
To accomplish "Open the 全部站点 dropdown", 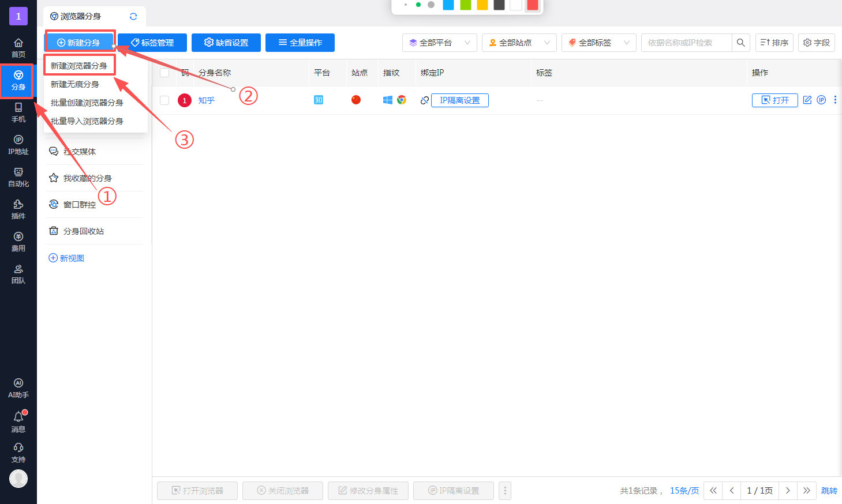I will click(519, 43).
